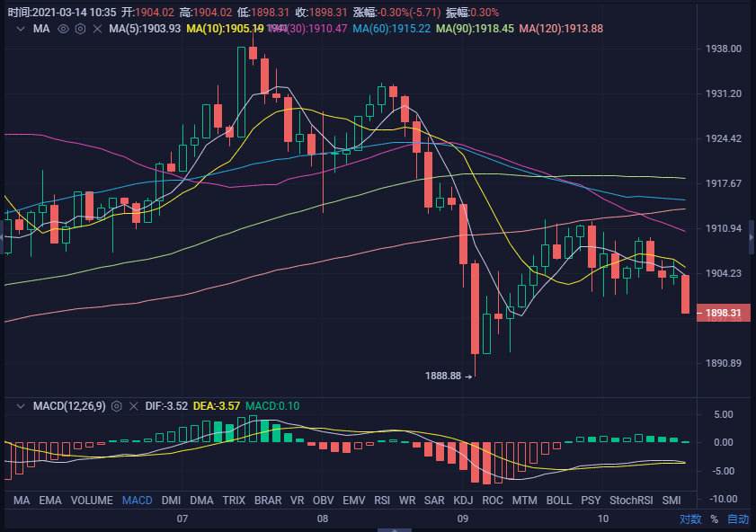Select the WR indicator tab

pos(407,501)
